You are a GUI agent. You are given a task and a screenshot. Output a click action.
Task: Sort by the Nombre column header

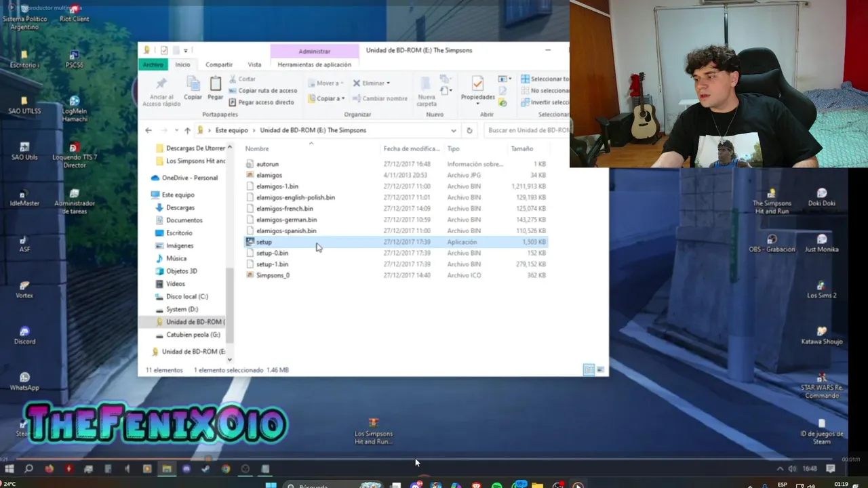tap(257, 148)
